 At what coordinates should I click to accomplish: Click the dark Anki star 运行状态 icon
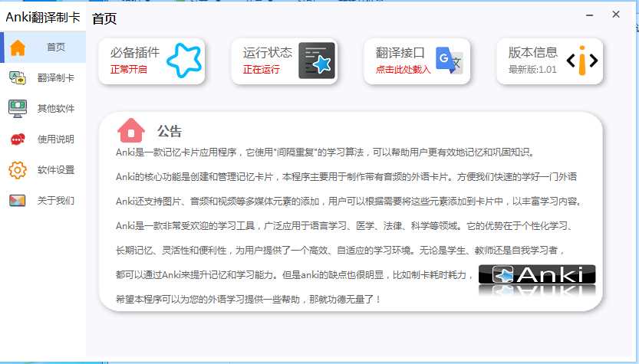click(317, 61)
